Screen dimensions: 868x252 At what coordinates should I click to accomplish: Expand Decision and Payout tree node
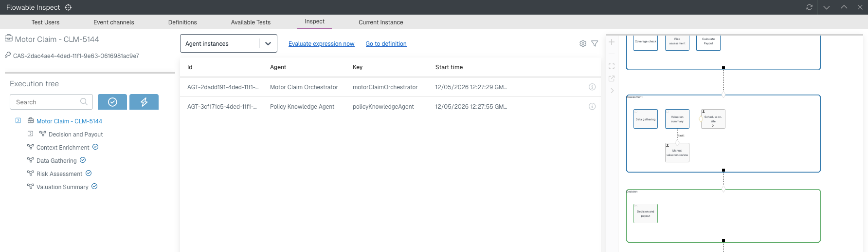click(30, 134)
